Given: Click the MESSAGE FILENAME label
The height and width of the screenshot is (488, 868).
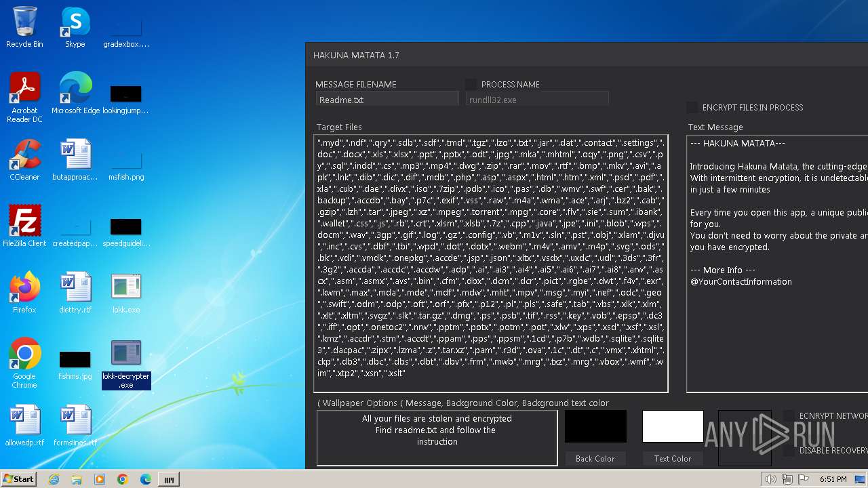Looking at the screenshot, I should coord(356,84).
